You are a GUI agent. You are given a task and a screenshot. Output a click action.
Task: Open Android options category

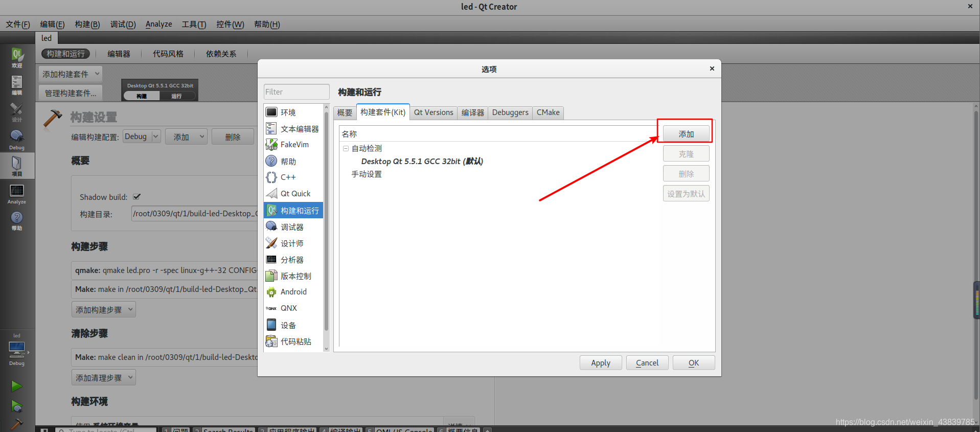[293, 291]
